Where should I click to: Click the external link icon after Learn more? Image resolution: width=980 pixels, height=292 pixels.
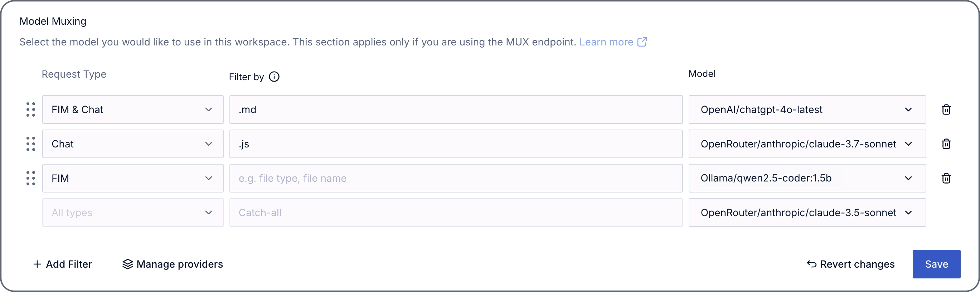(642, 42)
